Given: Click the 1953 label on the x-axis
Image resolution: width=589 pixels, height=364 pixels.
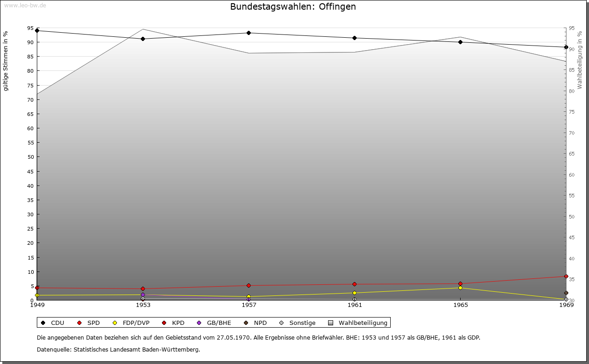Looking at the screenshot, I should click(x=143, y=305).
